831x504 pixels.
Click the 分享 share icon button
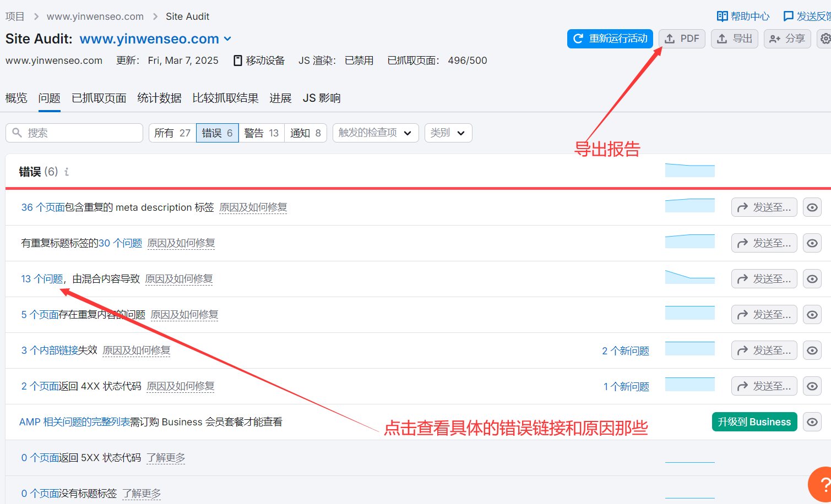click(787, 39)
